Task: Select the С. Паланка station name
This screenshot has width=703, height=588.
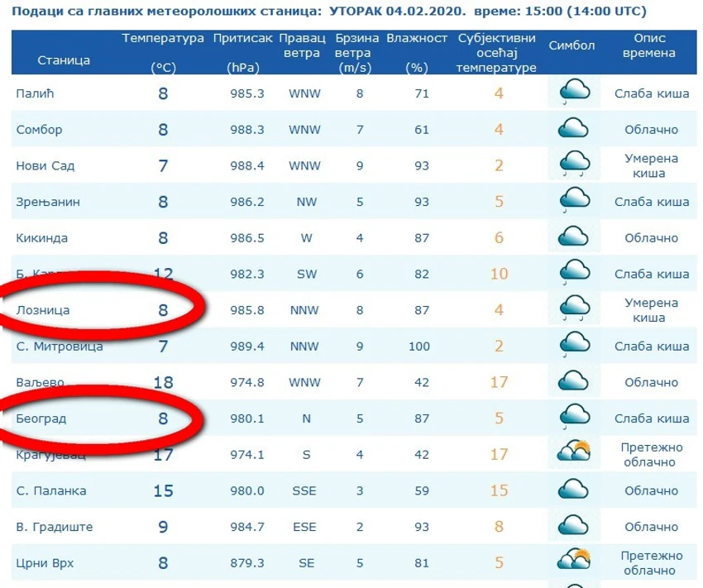Action: (x=51, y=490)
